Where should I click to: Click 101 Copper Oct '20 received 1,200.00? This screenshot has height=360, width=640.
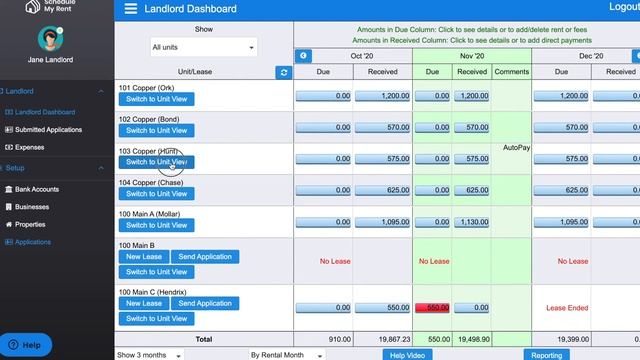click(x=382, y=96)
